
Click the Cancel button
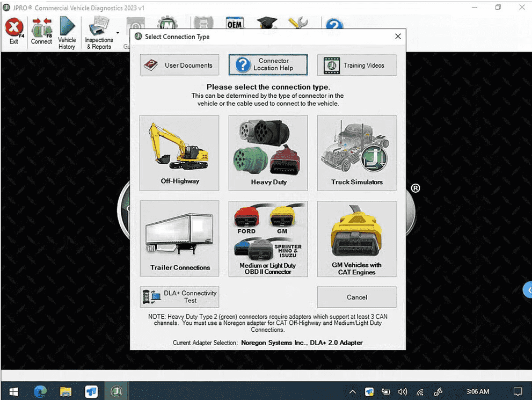coord(356,297)
